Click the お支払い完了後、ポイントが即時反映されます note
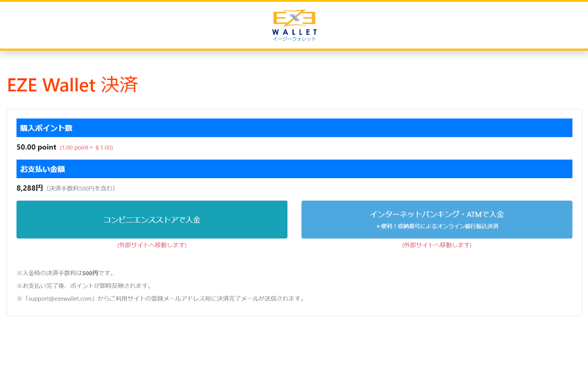Screen dimensions: 588x376 [85, 286]
